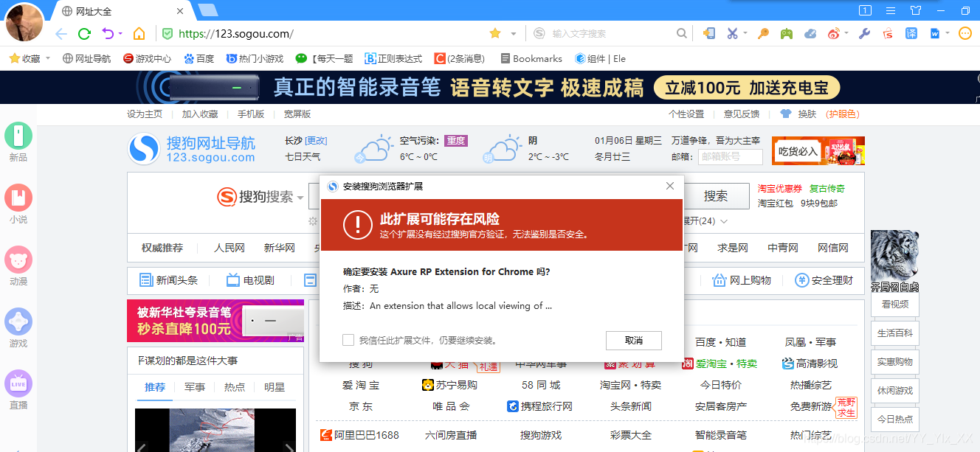Switch to the 热点 news tab
The image size is (980, 452).
235,387
